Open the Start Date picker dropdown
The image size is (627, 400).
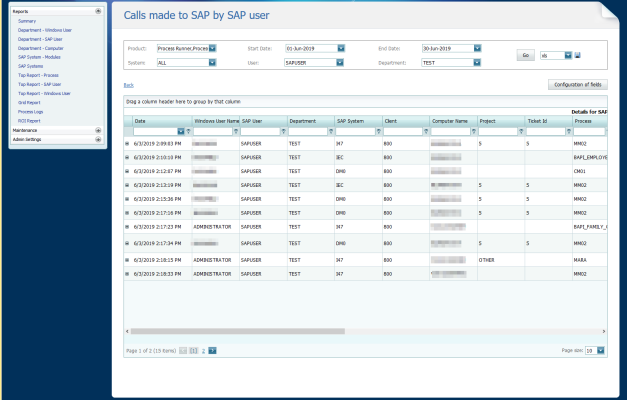tap(341, 48)
